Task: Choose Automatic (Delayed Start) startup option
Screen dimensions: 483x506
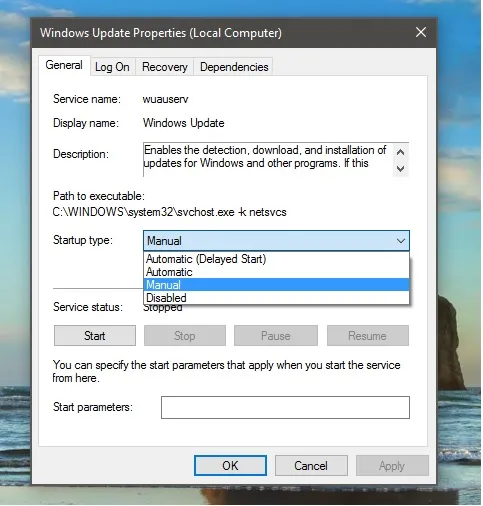Action: [276, 259]
